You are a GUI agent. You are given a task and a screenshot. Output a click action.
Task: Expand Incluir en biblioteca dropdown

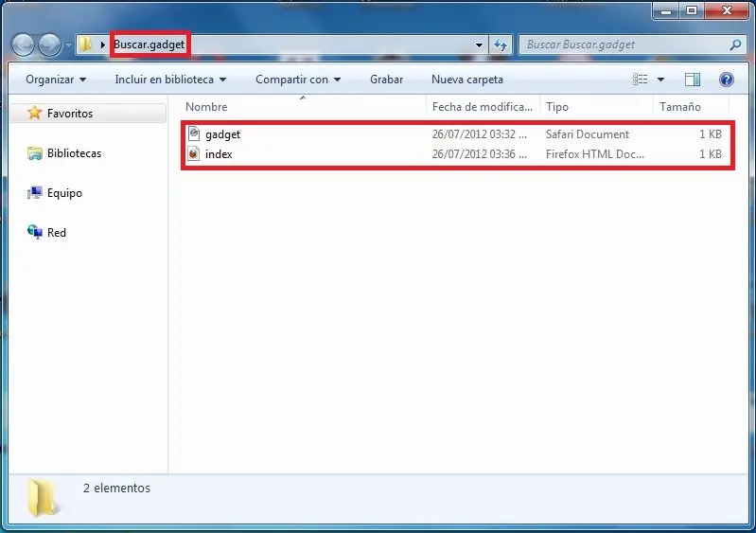pyautogui.click(x=170, y=80)
